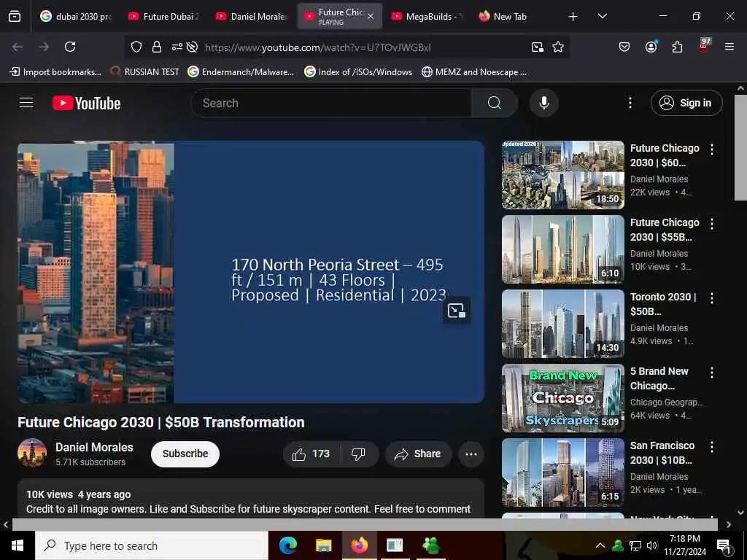The image size is (747, 560).
Task: Switch to the Daniel Morales tab
Action: coord(251,16)
